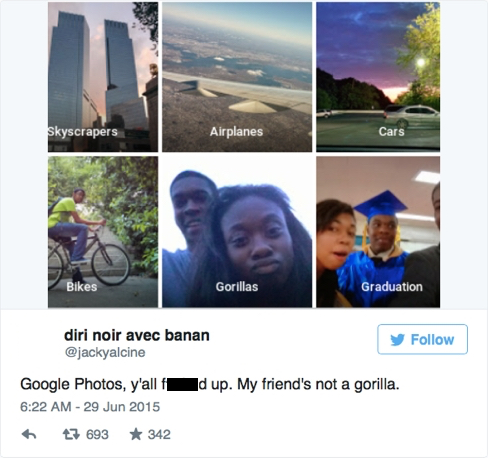Click the favorite star icon
Viewport: 488px width, 458px height.
(x=136, y=434)
